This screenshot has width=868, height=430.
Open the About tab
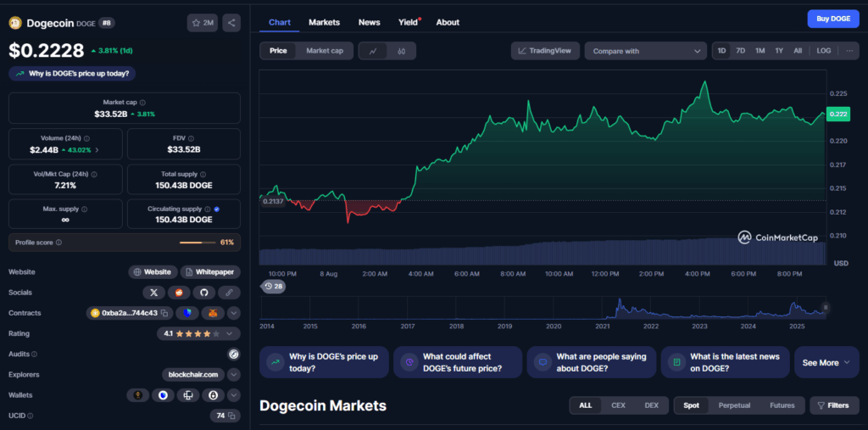click(x=448, y=22)
